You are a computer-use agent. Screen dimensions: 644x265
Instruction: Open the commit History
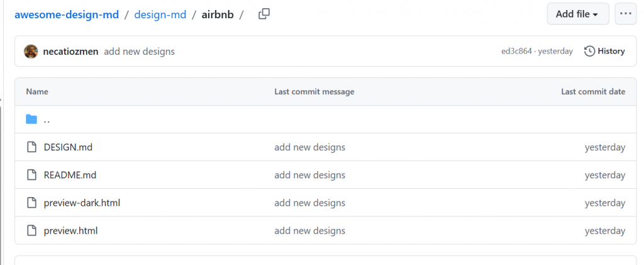pos(604,51)
